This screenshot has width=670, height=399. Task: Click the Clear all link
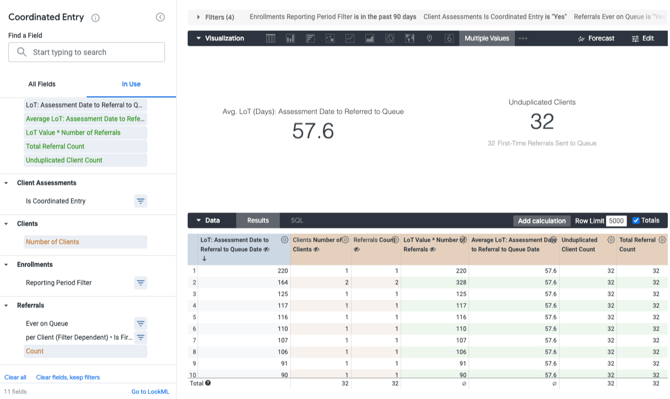tap(15, 377)
